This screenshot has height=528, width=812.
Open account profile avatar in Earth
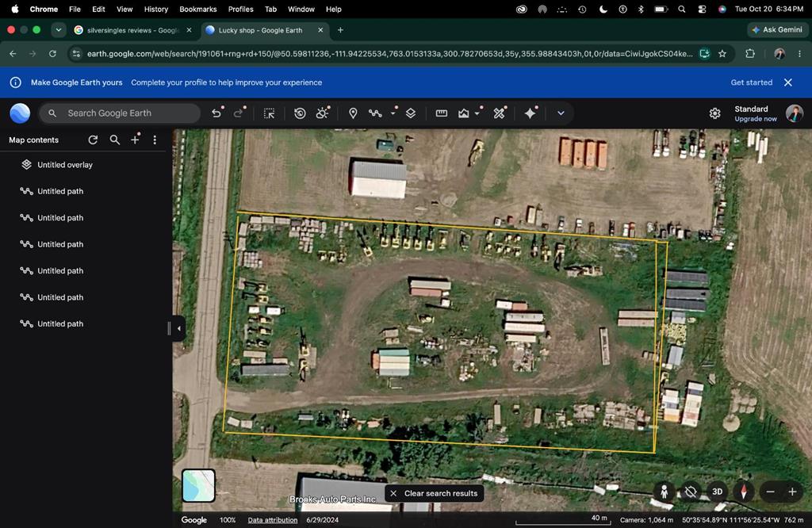(795, 113)
